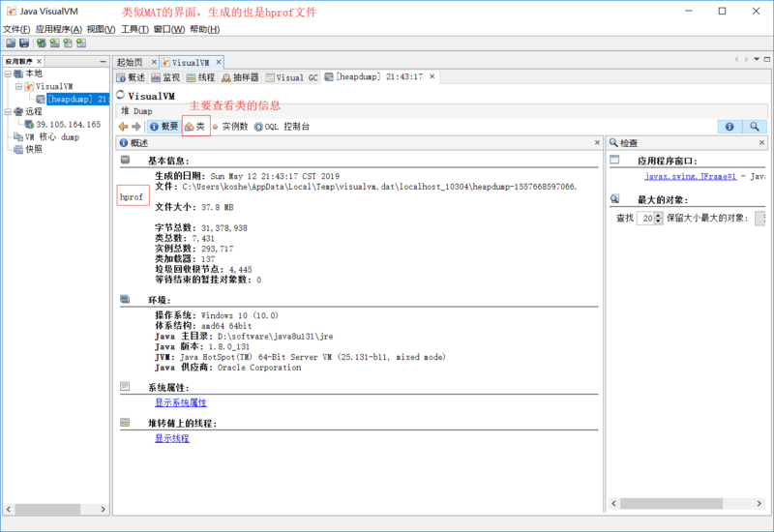This screenshot has width=774, height=532.
Task: Click the forward arrow in heap dump toolbar
Action: [x=136, y=127]
